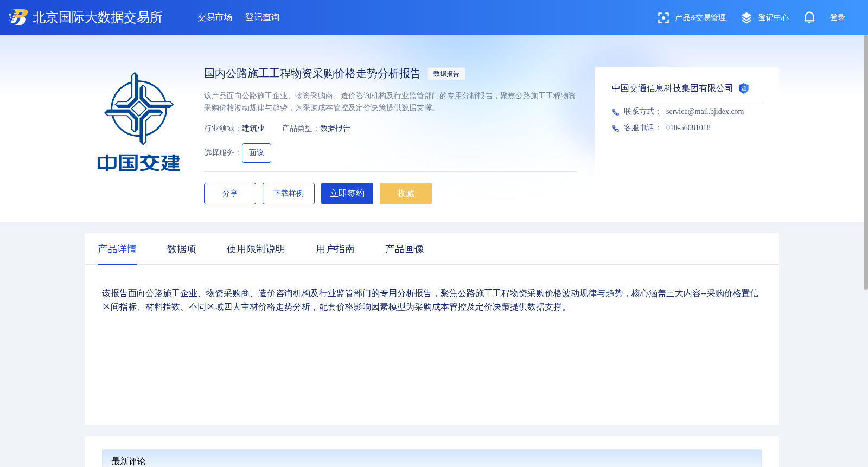Click the product title 国内公路施工工程物资采购价格走势分析报告
This screenshot has width=868, height=467.
pos(312,74)
